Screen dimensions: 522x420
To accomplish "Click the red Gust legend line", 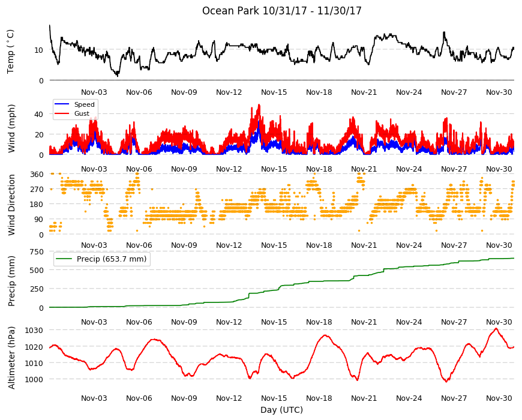I will (61, 113).
